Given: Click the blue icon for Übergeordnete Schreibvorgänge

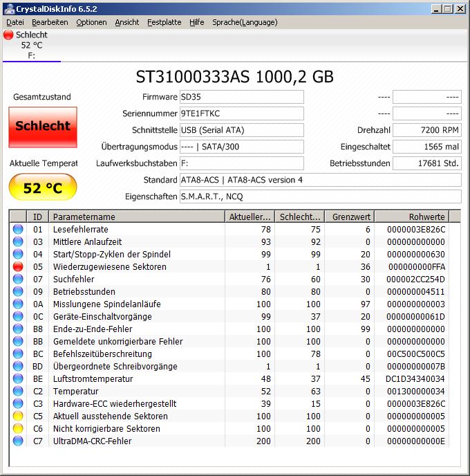Looking at the screenshot, I should pyautogui.click(x=18, y=366).
